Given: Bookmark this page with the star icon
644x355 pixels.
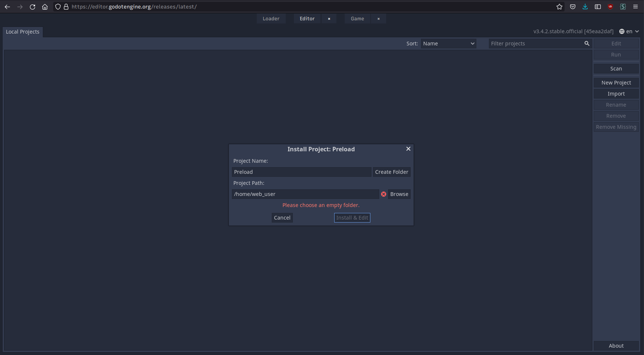Looking at the screenshot, I should 559,7.
